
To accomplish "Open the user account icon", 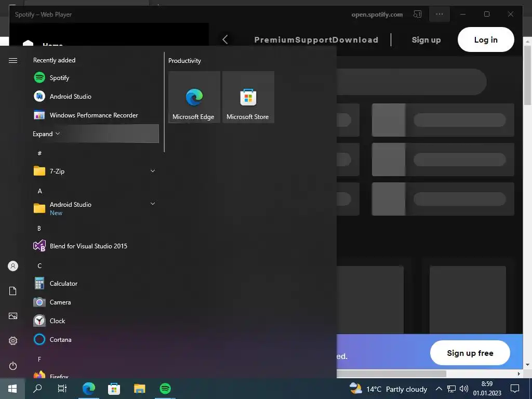I will pyautogui.click(x=13, y=266).
